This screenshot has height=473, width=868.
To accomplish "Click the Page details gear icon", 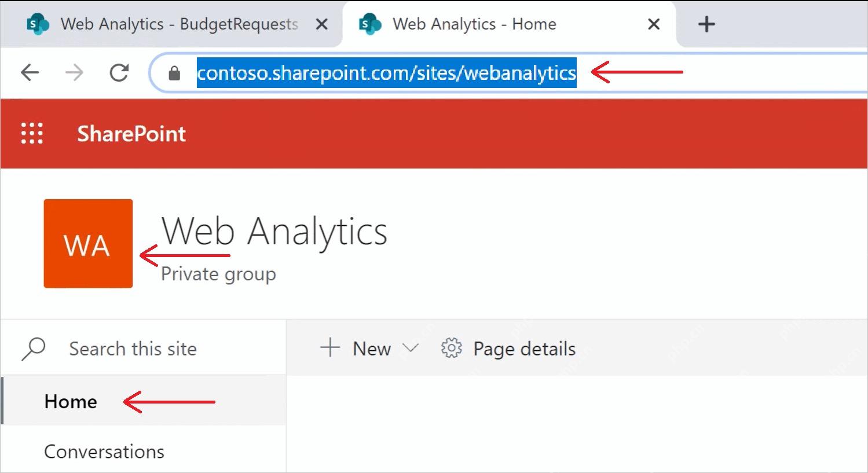I will click(x=452, y=349).
